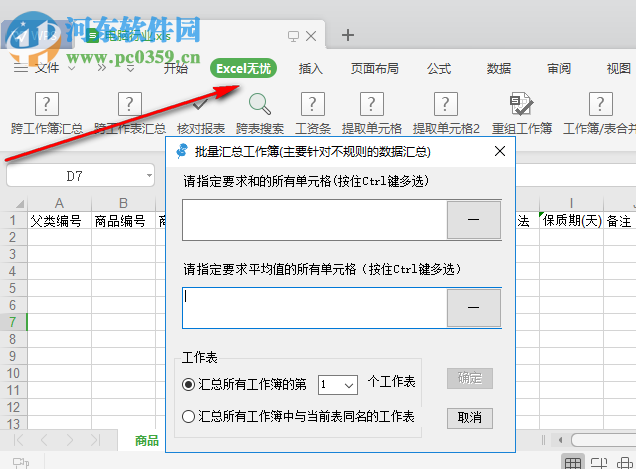Open the 工资条 tool icon
The image size is (636, 469).
312,104
